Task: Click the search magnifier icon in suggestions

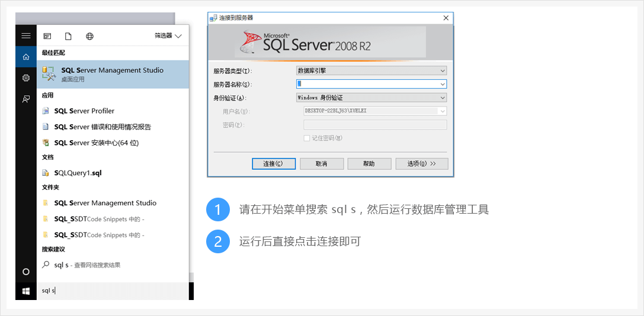Action: click(46, 265)
